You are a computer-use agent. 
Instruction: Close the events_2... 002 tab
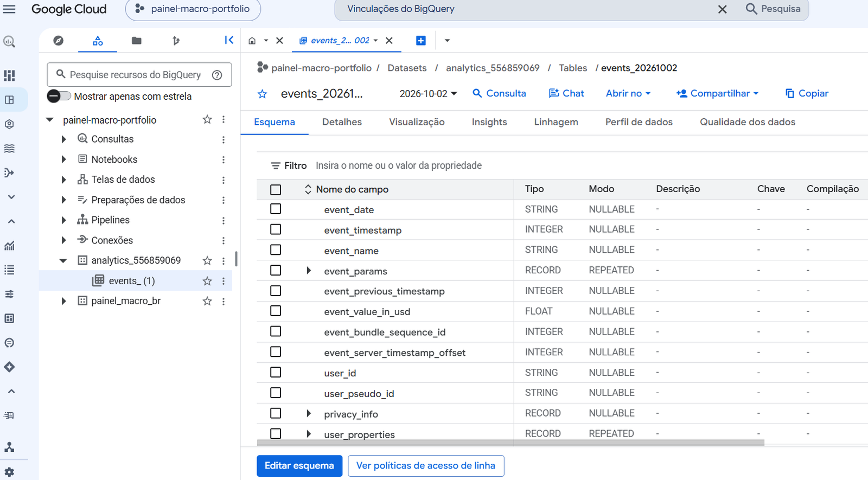[x=389, y=41]
